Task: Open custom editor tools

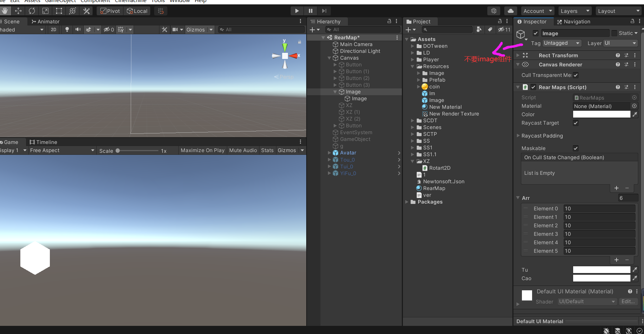Action: [x=86, y=11]
